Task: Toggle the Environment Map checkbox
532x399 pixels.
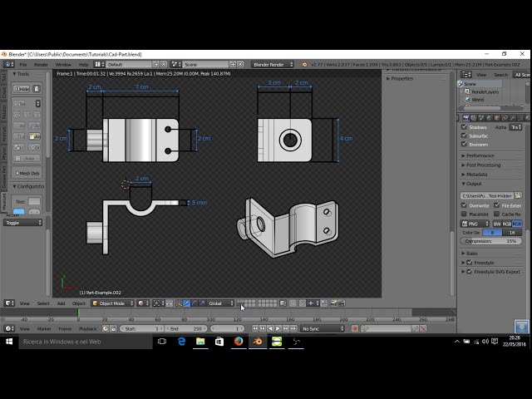Action: pos(464,144)
